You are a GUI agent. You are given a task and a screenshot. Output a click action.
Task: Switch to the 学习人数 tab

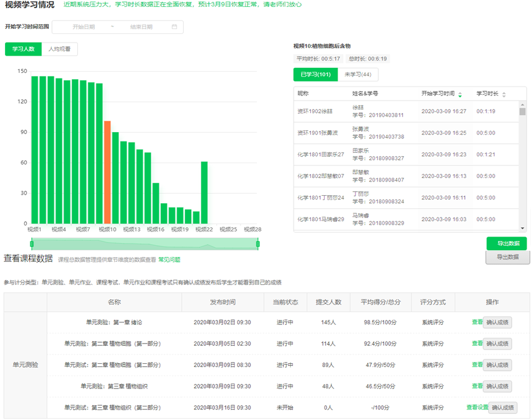[x=23, y=49]
